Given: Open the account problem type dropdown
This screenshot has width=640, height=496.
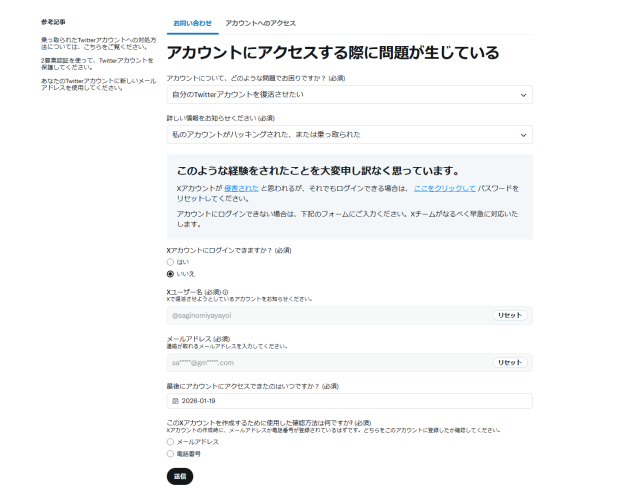Looking at the screenshot, I should (349, 95).
